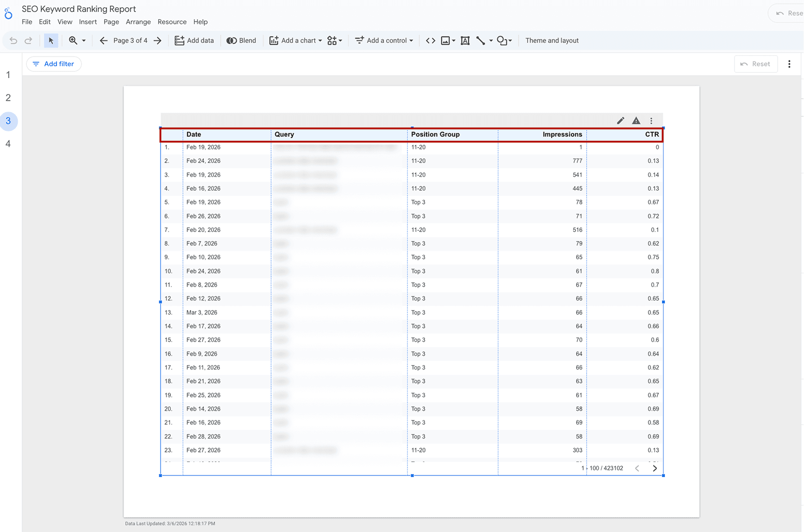Click the embed URL icon

pos(430,40)
